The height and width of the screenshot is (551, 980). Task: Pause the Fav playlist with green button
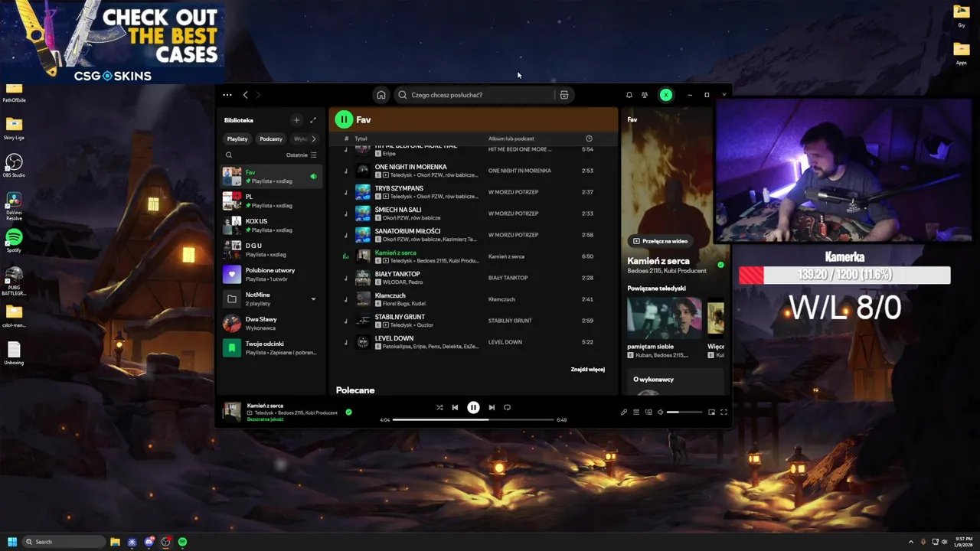click(x=344, y=119)
